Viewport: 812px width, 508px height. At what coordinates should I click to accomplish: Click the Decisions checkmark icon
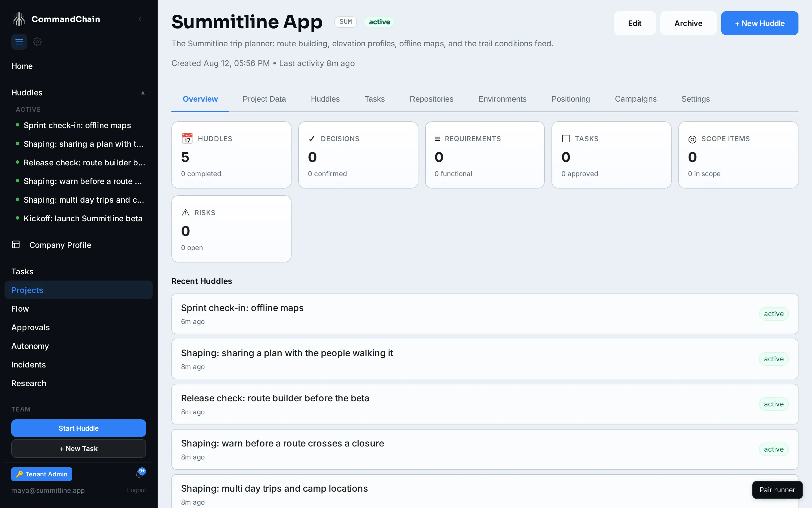click(312, 139)
